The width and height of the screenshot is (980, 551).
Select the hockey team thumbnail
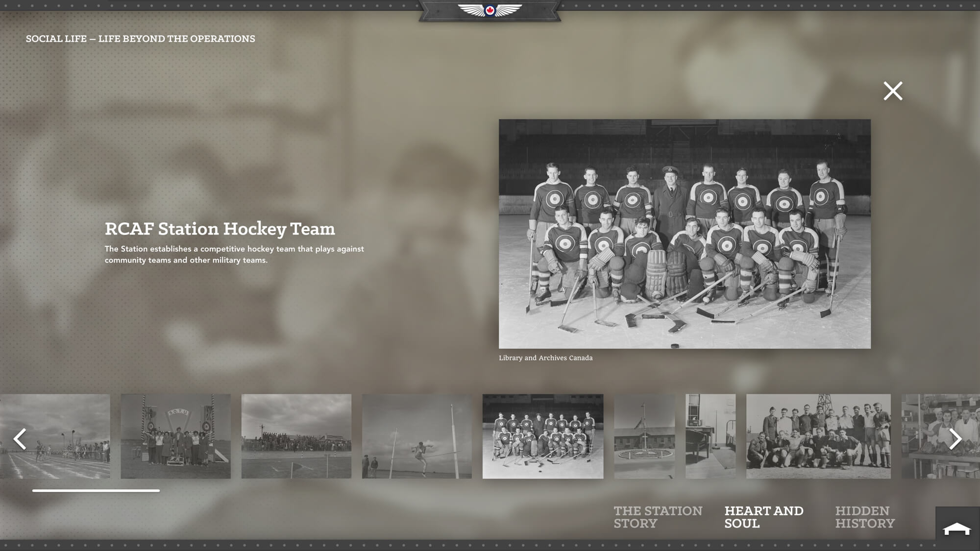pyautogui.click(x=542, y=436)
